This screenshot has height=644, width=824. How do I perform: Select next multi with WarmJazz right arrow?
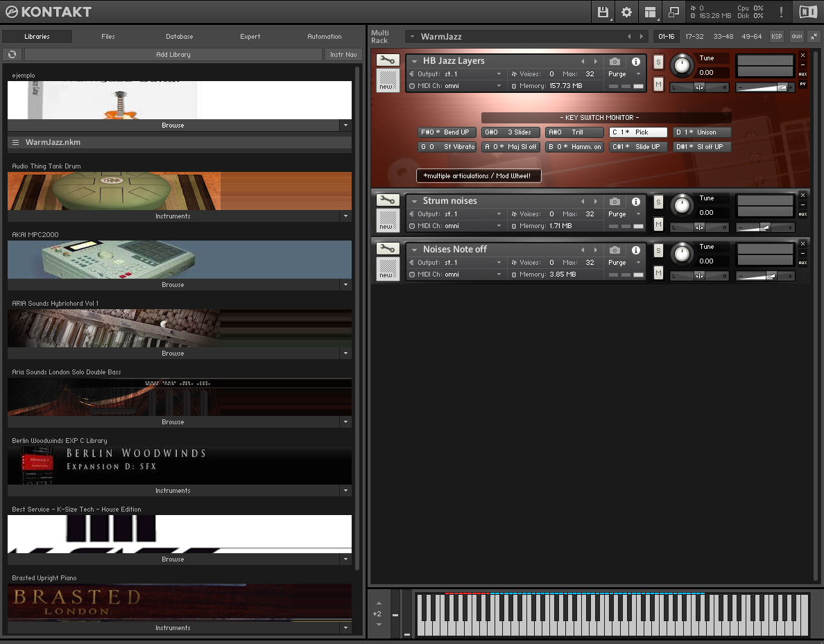(x=641, y=36)
